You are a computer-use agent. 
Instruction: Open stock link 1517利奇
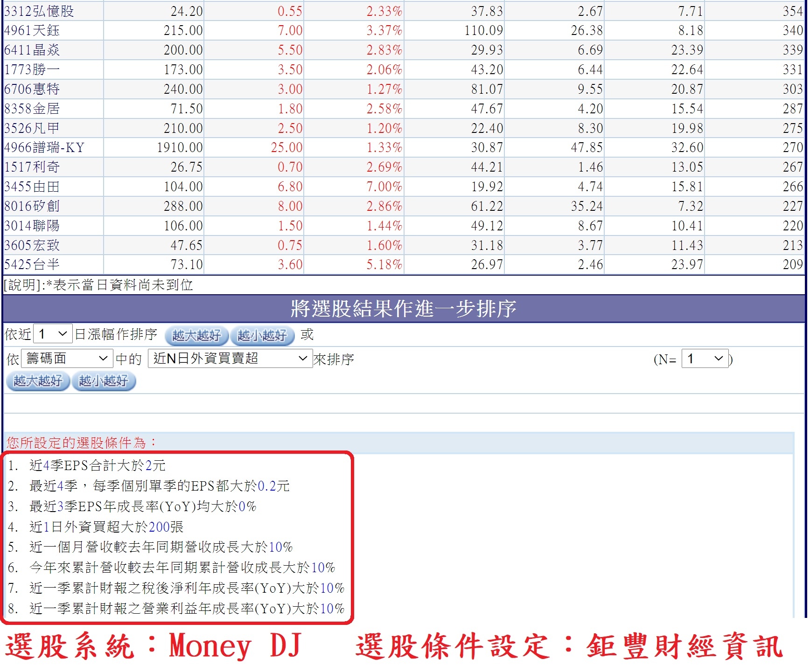(x=32, y=167)
